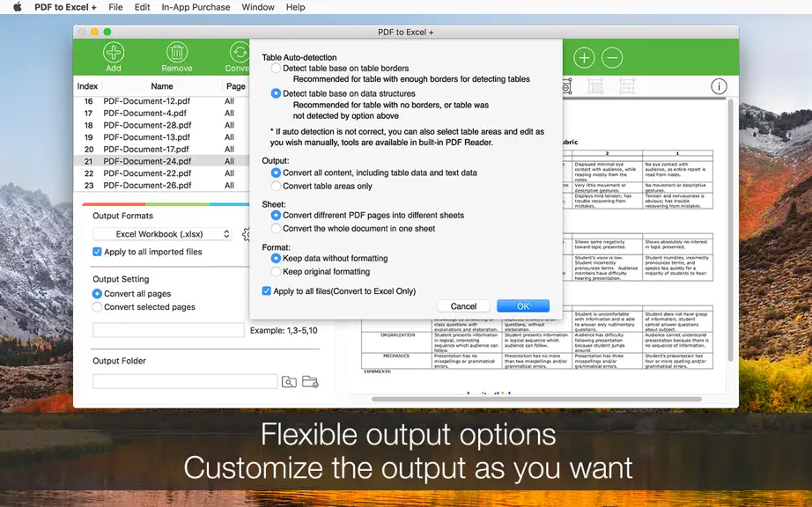Click the Convert arrows toolbar icon
This screenshot has width=812, height=507.
[x=240, y=52]
